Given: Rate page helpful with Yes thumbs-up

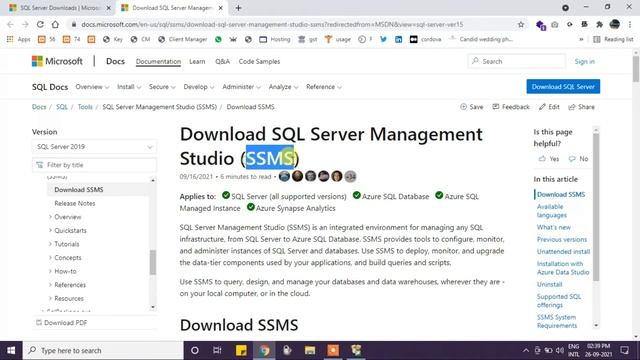Looking at the screenshot, I should pyautogui.click(x=548, y=159).
